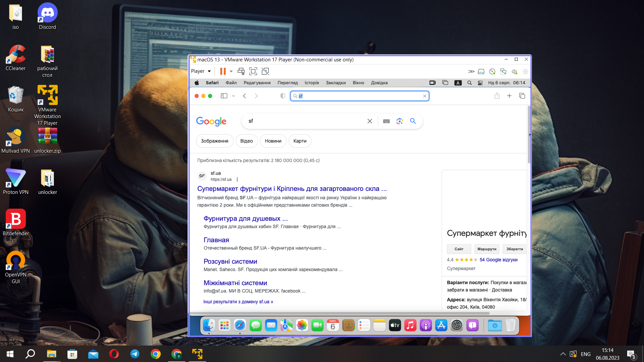
Task: Pause the virtual machine in VMware toolbar
Action: 223,71
